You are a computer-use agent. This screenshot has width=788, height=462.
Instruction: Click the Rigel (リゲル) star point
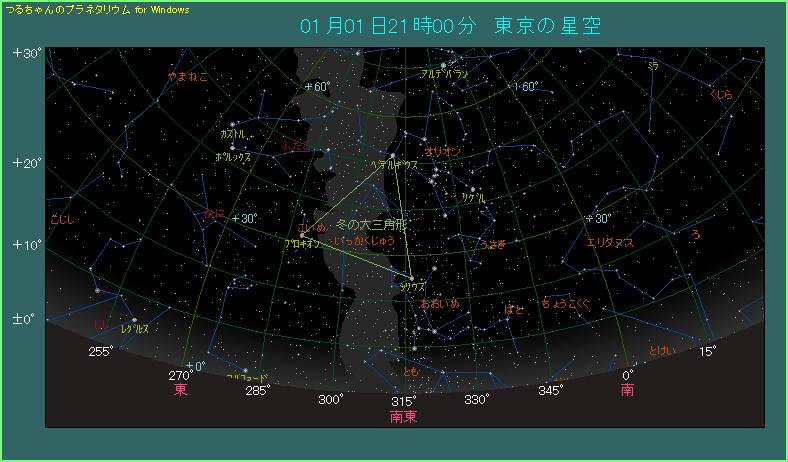point(472,188)
